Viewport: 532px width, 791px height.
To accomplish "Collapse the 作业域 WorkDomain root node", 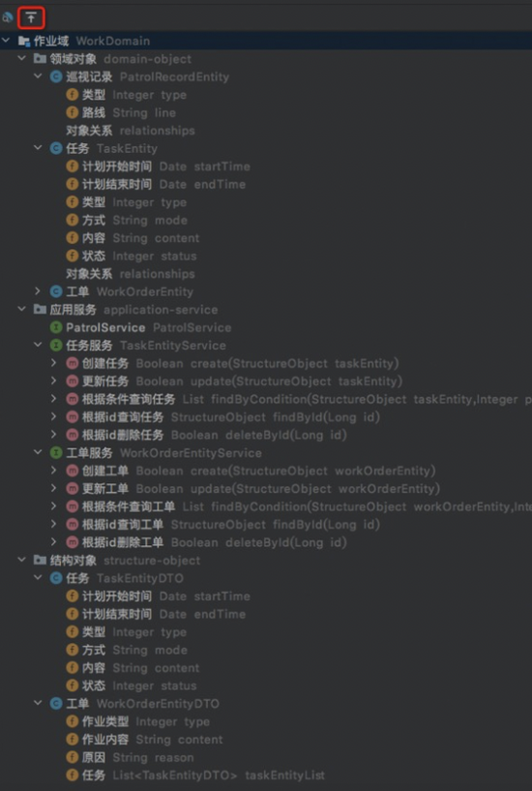I will [6, 41].
